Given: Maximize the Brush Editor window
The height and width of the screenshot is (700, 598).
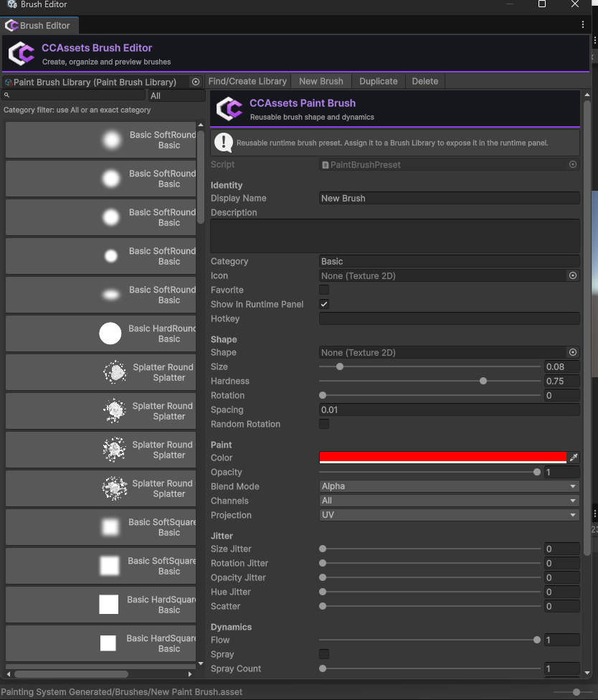Looking at the screenshot, I should click(x=542, y=4).
